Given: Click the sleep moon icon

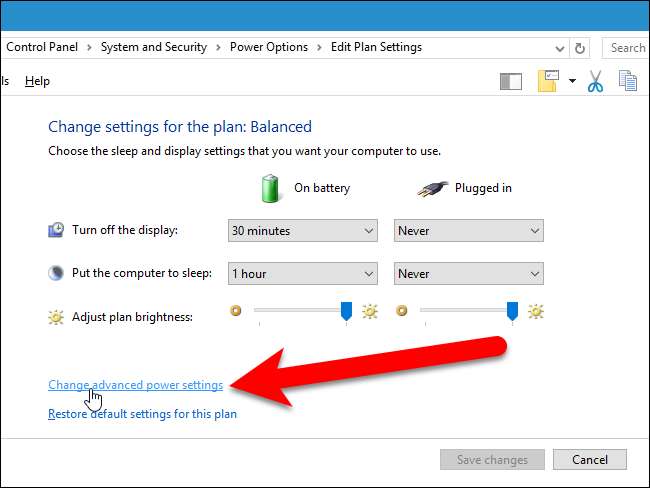Looking at the screenshot, I should [x=56, y=274].
